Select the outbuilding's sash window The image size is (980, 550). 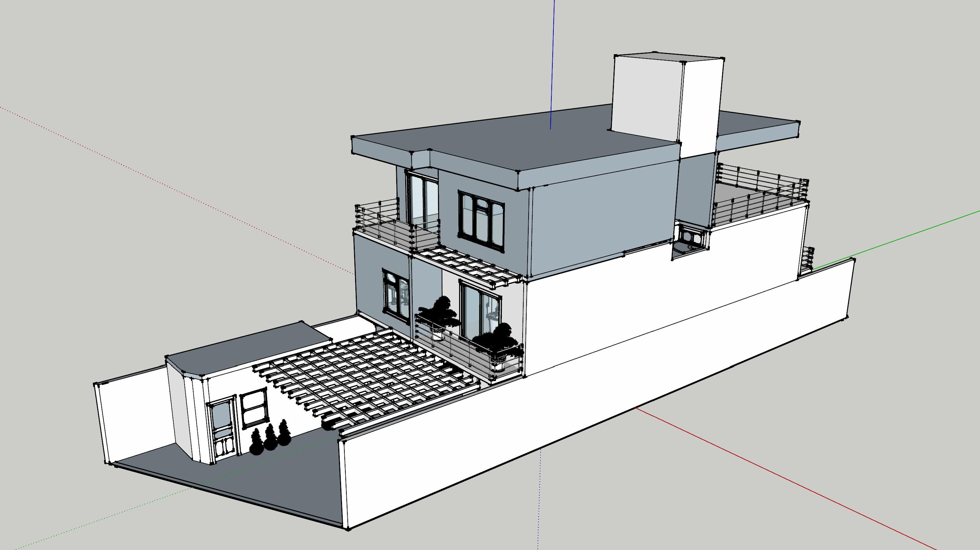coord(253,407)
